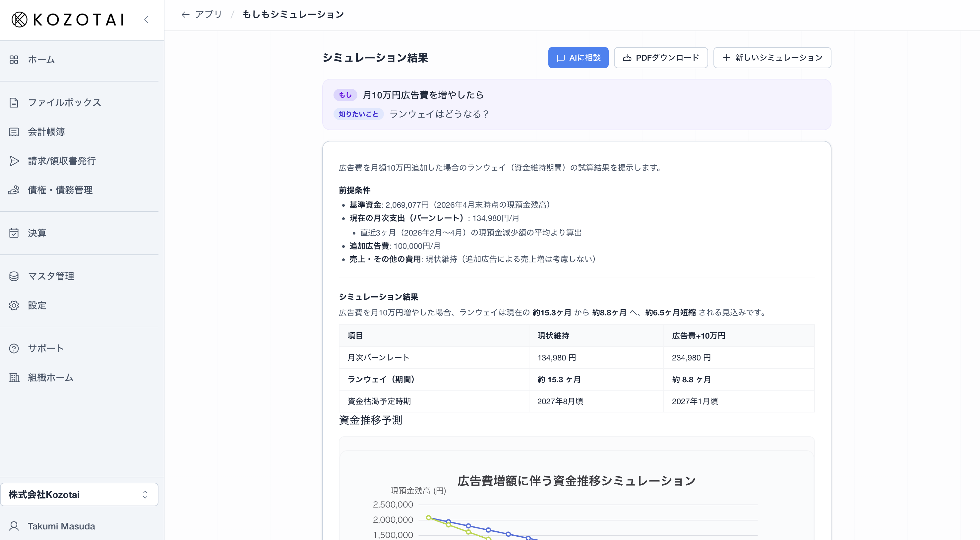Screen dimensions: 980x540
Task: Click the KOZOTAI logo icon
Action: (20, 20)
